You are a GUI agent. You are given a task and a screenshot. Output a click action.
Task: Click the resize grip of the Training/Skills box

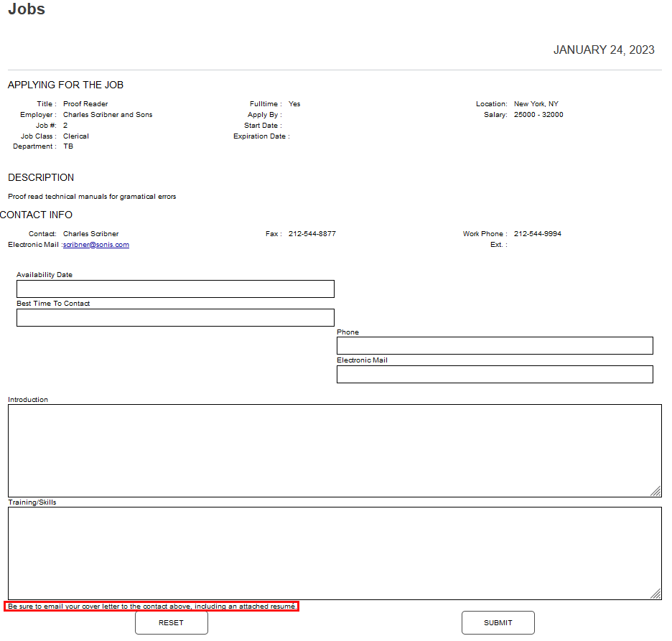[655, 594]
